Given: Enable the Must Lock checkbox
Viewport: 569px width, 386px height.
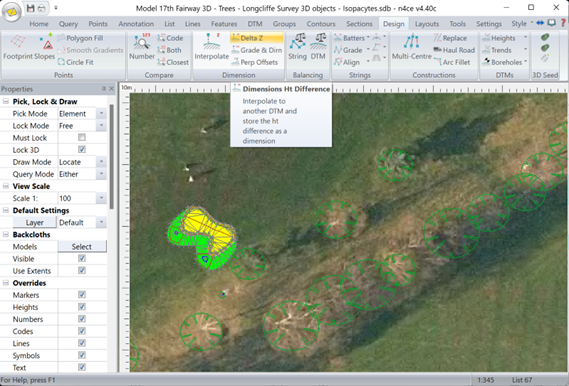Looking at the screenshot, I should (82, 137).
